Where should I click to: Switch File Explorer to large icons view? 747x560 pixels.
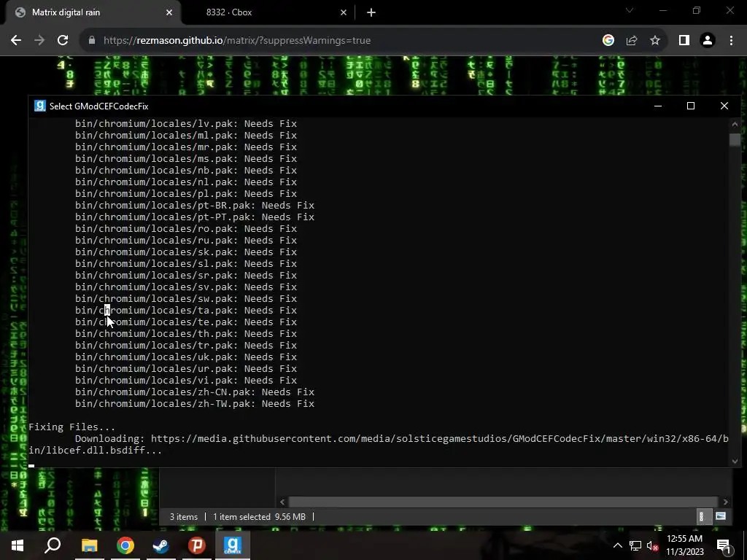pos(721,517)
